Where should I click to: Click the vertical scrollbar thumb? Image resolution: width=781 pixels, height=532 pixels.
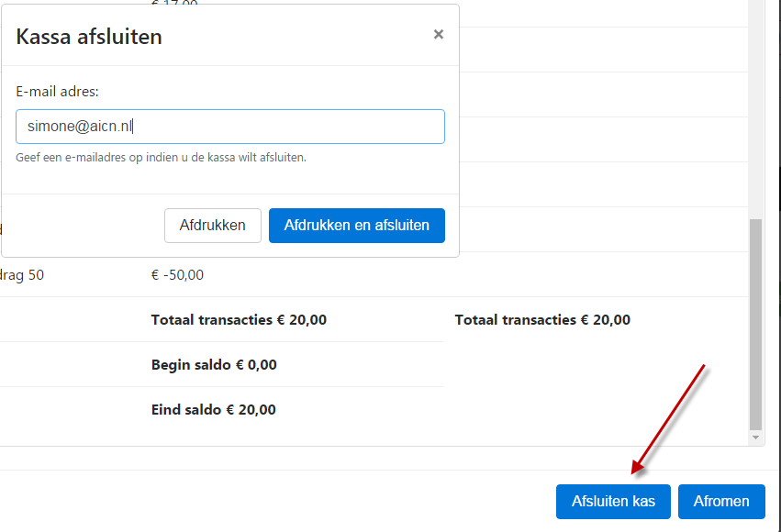(x=755, y=324)
